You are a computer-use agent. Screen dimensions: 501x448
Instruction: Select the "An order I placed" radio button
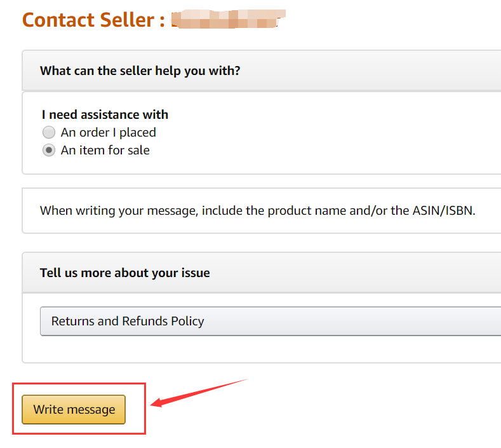click(x=49, y=133)
